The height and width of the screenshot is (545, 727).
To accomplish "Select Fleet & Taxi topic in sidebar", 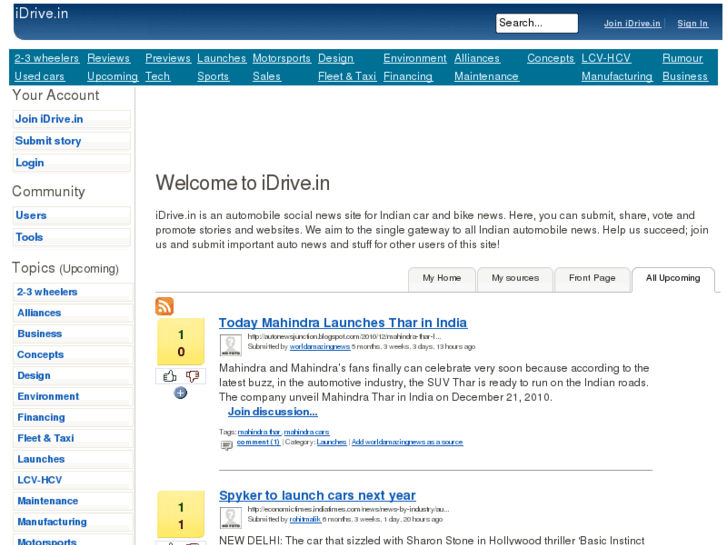I will click(x=73, y=438).
